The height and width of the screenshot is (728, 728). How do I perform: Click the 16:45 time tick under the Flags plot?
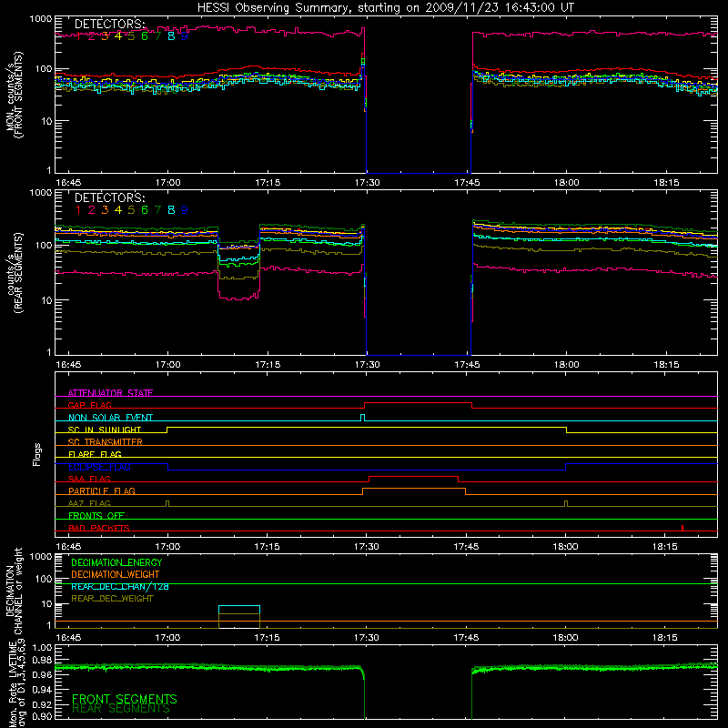click(x=68, y=547)
